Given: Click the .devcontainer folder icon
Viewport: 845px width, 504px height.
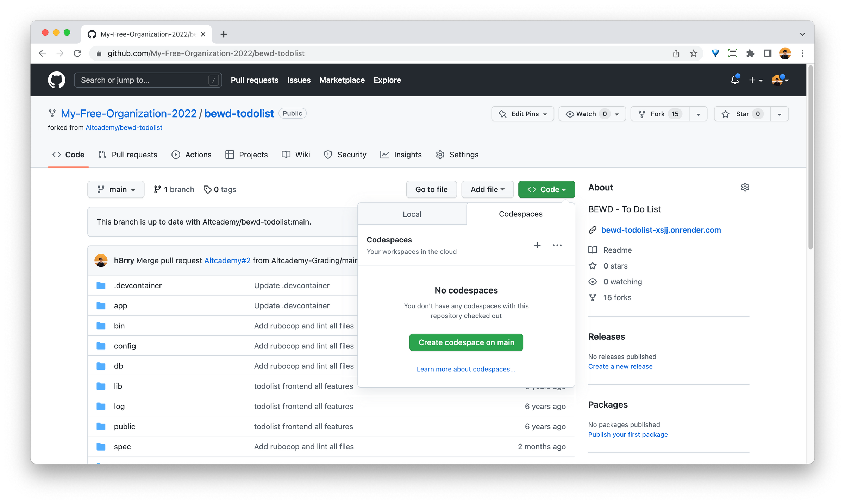Looking at the screenshot, I should pyautogui.click(x=101, y=285).
